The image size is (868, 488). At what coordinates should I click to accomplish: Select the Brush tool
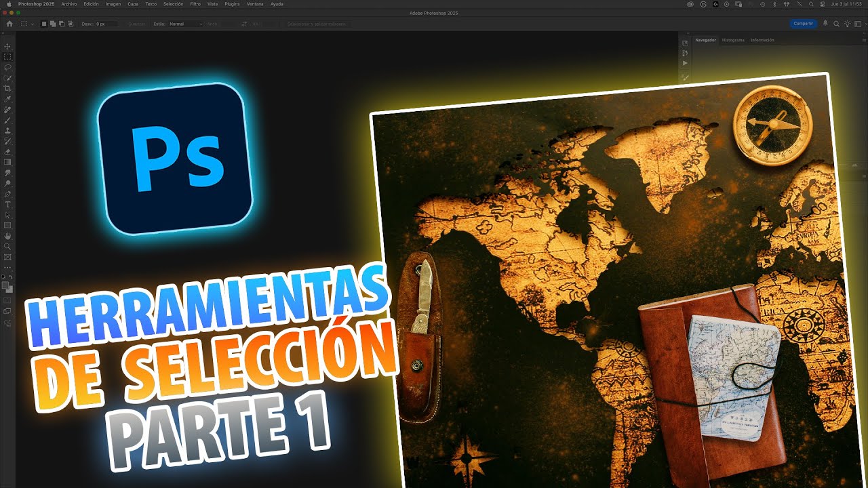pos(8,120)
